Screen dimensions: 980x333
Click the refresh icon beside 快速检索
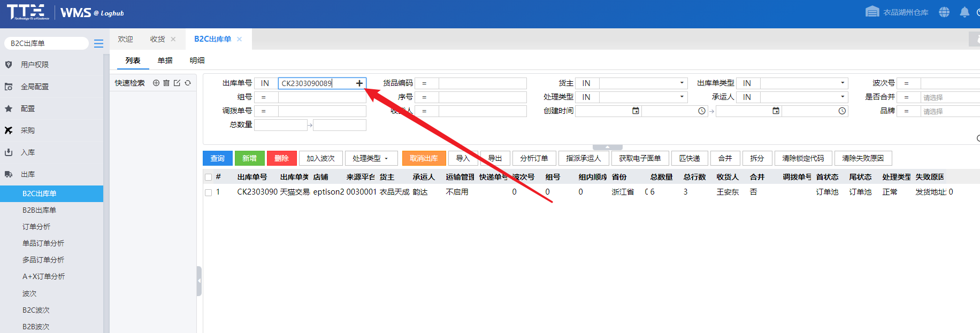point(188,83)
